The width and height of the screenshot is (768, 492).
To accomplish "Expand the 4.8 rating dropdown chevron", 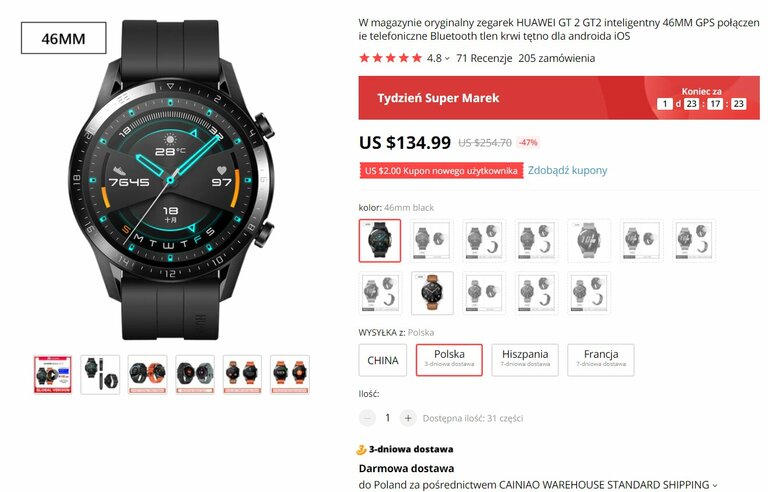I will coord(447,59).
